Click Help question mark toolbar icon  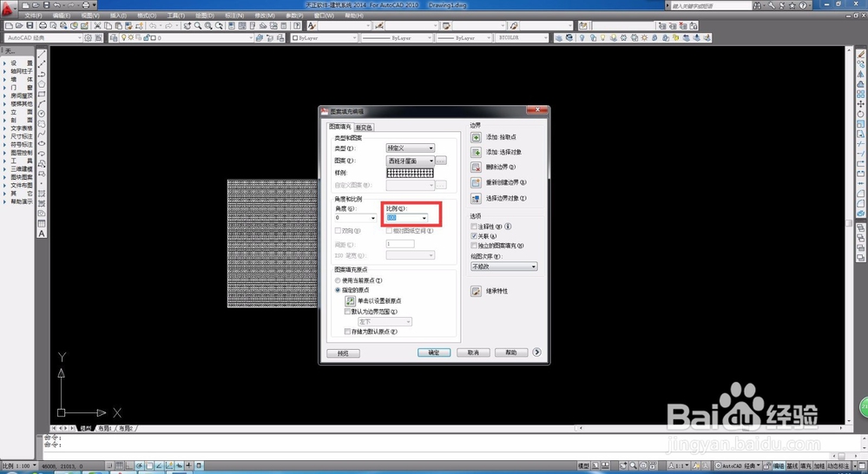tap(297, 25)
